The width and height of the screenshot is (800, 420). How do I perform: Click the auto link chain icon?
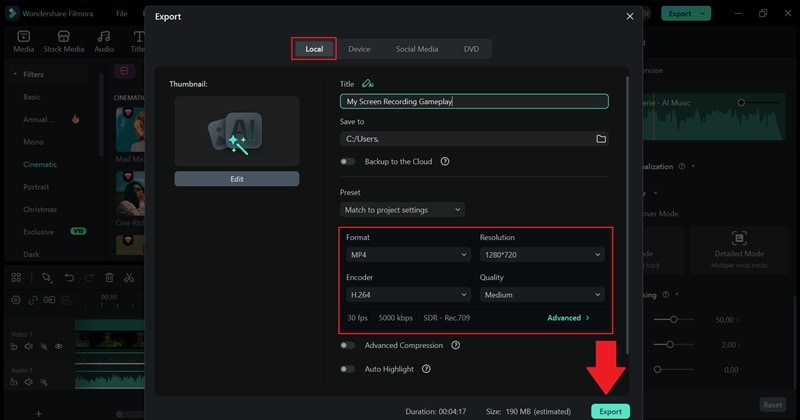(33, 300)
